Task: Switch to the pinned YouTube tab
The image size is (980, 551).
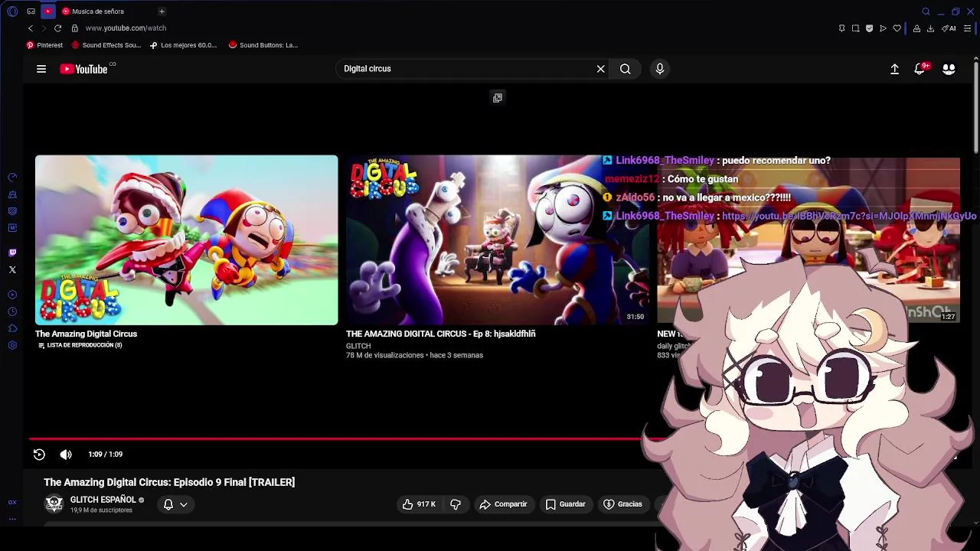Action: click(48, 11)
